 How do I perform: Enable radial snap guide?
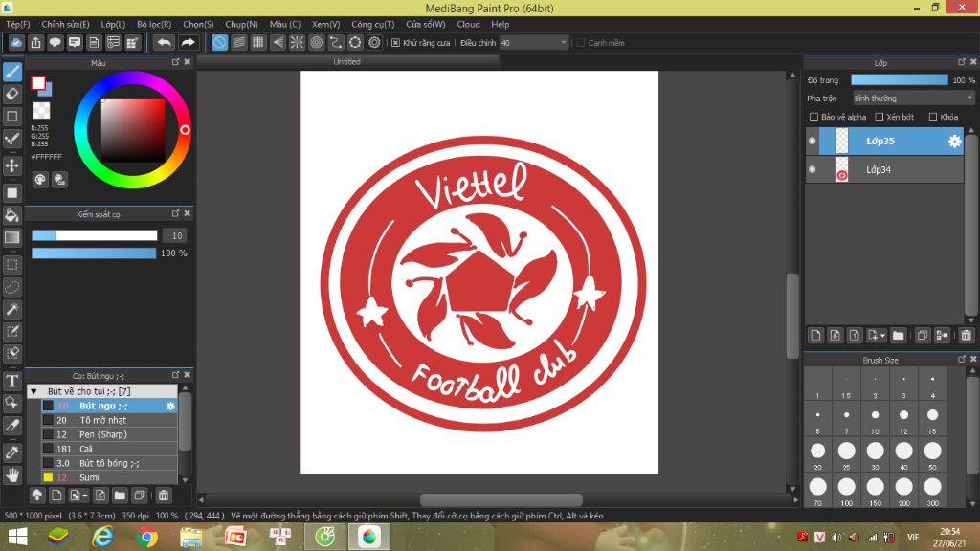click(x=297, y=42)
